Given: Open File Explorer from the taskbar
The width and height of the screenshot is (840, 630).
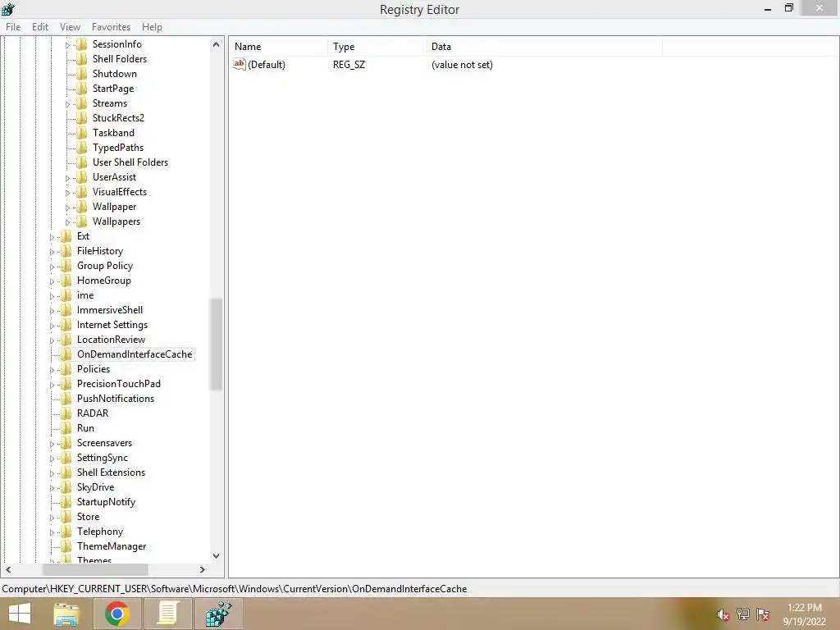Looking at the screenshot, I should 66,614.
